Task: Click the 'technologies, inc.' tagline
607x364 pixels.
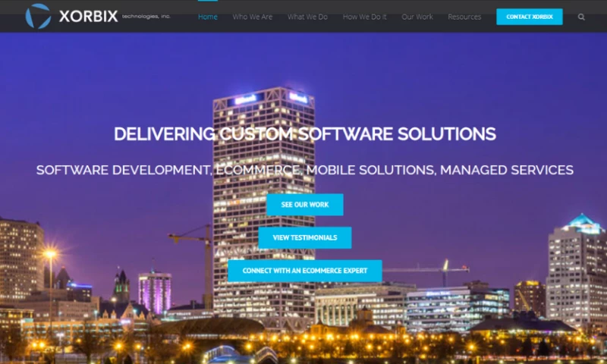Action: coord(146,16)
